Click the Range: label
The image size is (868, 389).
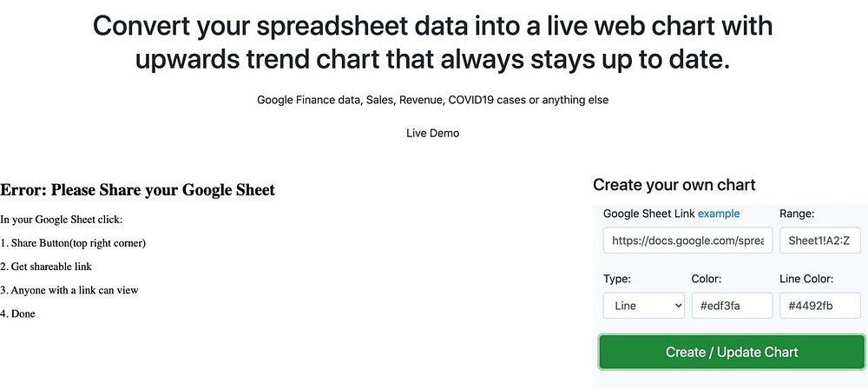[797, 214]
